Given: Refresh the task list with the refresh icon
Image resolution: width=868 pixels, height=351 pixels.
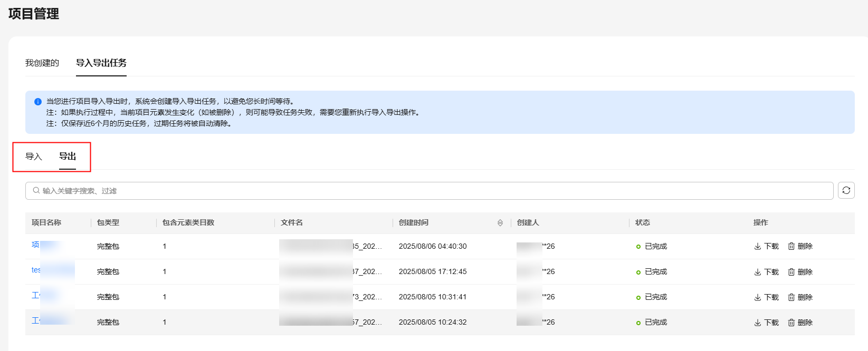Looking at the screenshot, I should (x=846, y=191).
